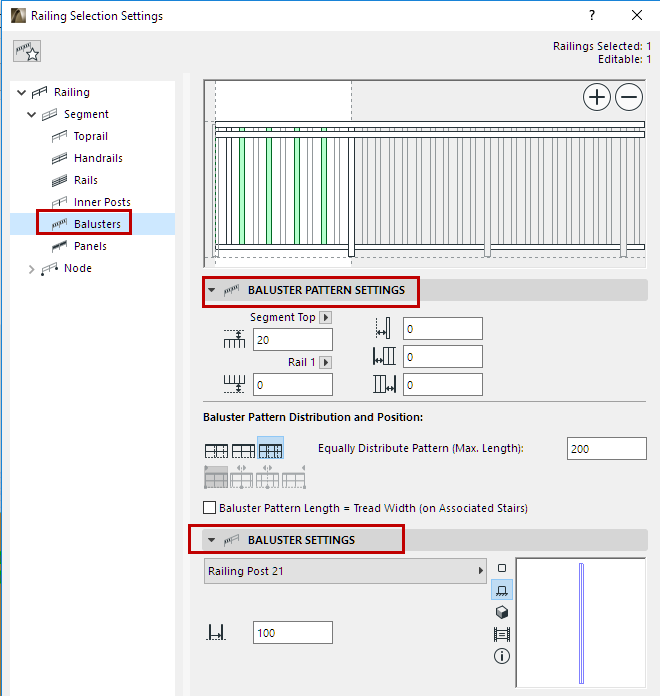Select Railing in the tree
The width and height of the screenshot is (660, 696).
[x=71, y=92]
